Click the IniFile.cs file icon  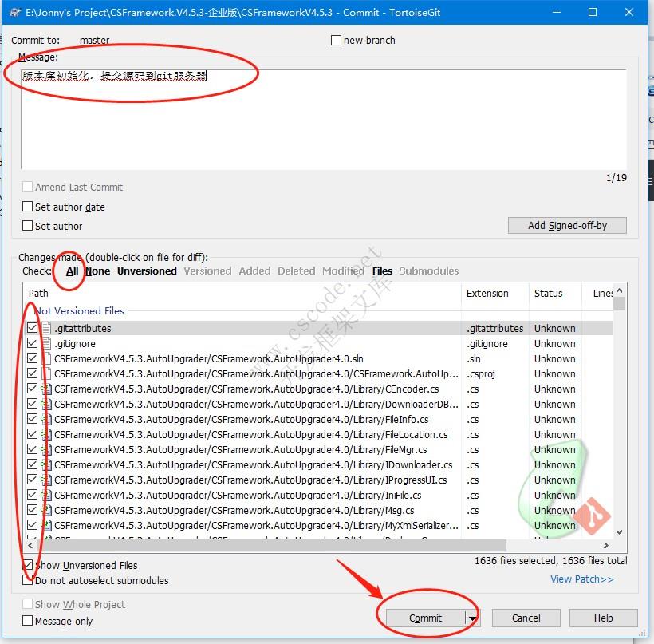click(x=46, y=495)
